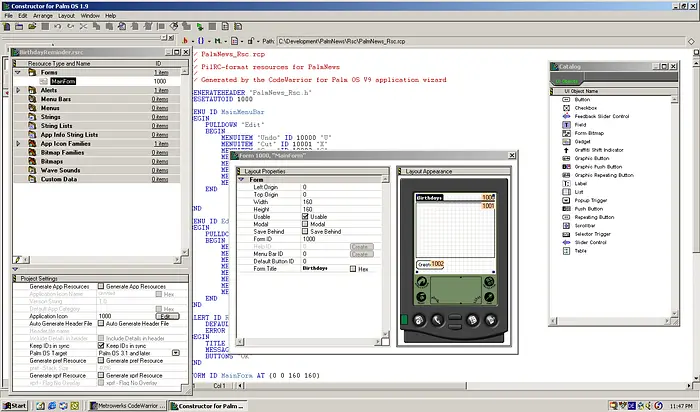Click the Wave Sounds resource icon

pos(31,171)
